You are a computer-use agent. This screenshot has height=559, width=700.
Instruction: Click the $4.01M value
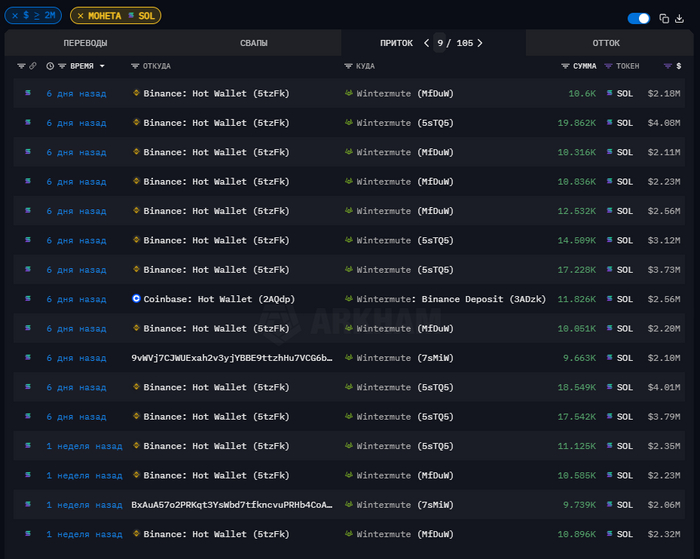click(x=664, y=387)
